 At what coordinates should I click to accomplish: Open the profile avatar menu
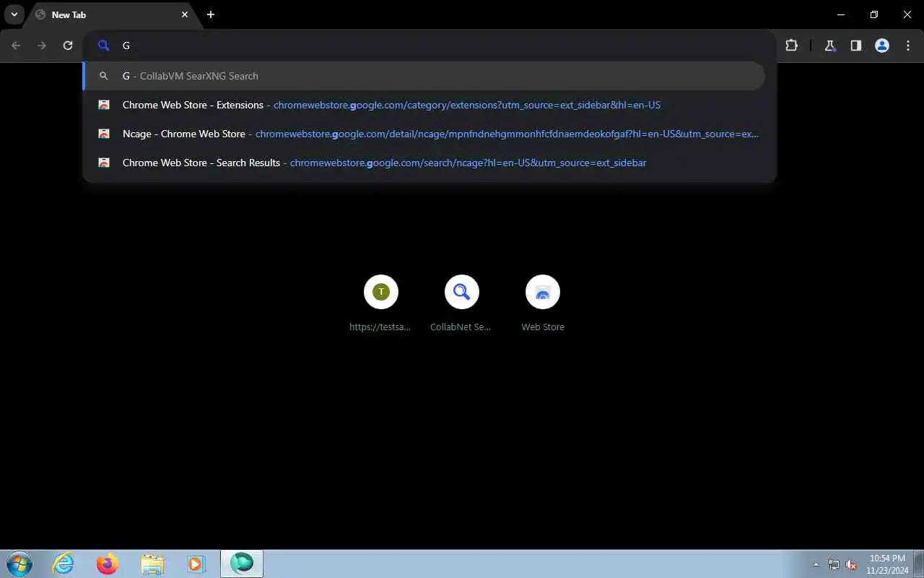click(x=882, y=46)
